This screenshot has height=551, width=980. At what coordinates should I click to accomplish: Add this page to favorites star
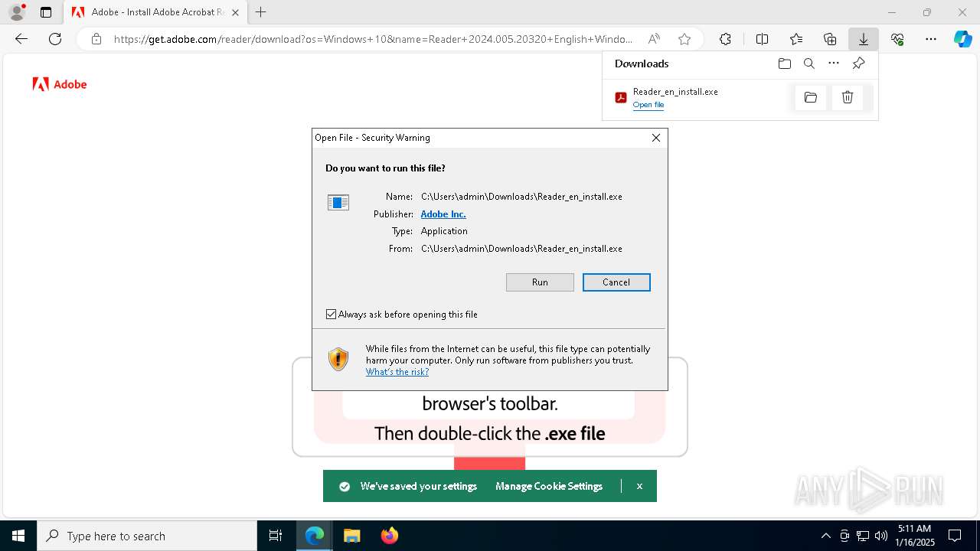click(x=684, y=39)
